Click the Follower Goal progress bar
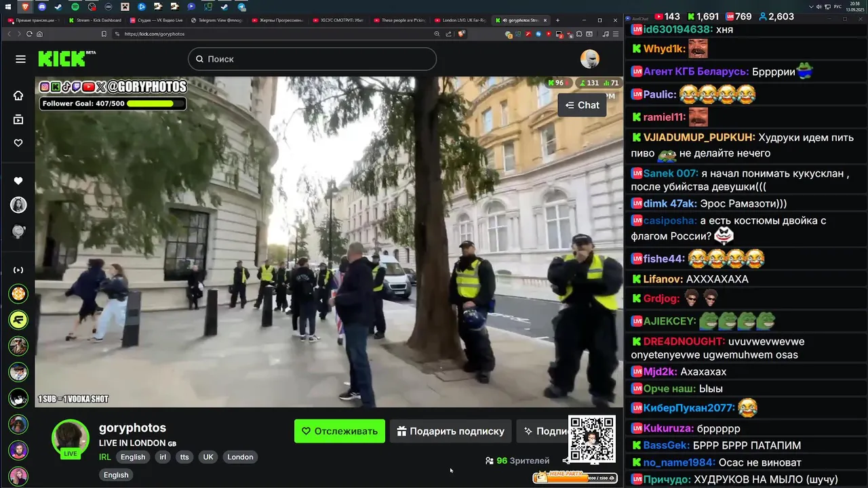868x488 pixels. [113, 104]
